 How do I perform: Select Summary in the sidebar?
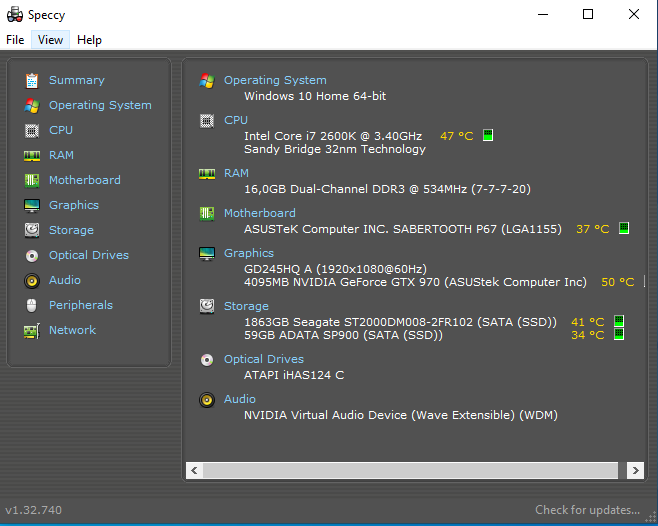coord(77,80)
